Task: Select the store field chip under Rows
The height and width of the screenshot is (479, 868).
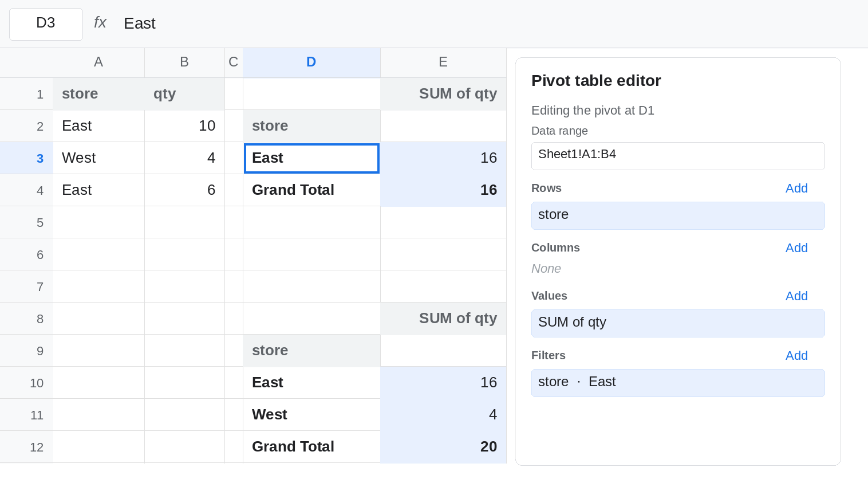Action: click(678, 215)
